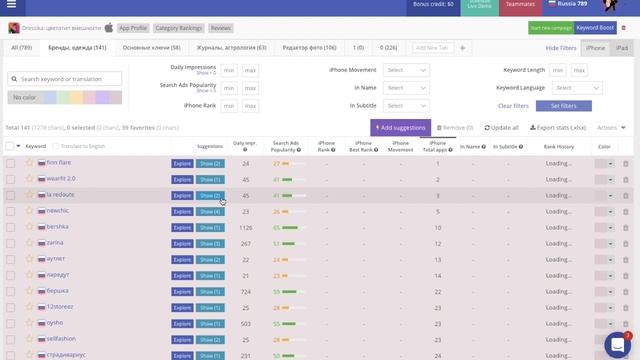The image size is (640, 360).
Task: Add new tab with plus icon
Action: click(462, 48)
